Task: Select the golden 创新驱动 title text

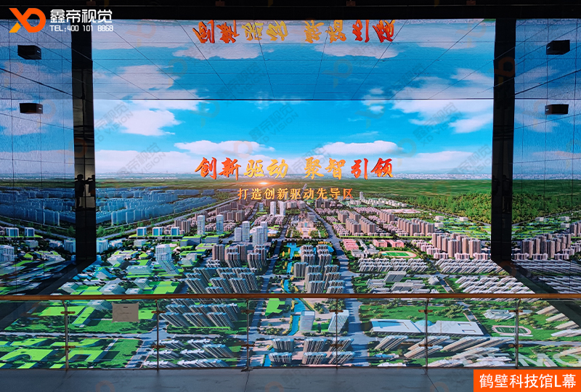Action: coord(237,168)
